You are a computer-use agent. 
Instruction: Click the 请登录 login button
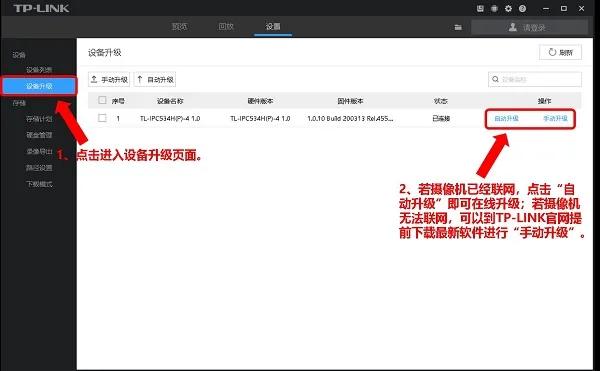[530, 27]
